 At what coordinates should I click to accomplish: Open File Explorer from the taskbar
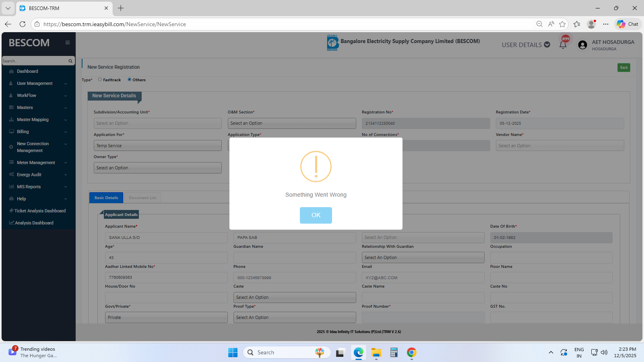[x=376, y=353]
